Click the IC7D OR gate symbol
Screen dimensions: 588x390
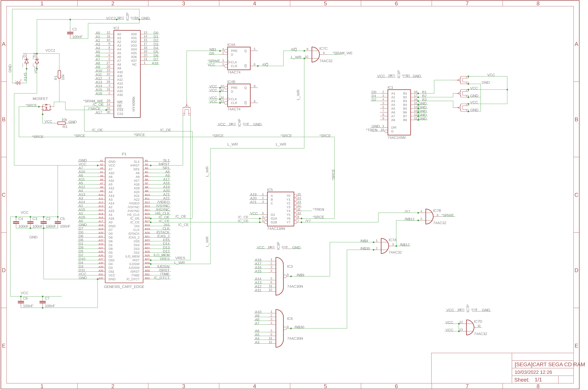pos(470,327)
